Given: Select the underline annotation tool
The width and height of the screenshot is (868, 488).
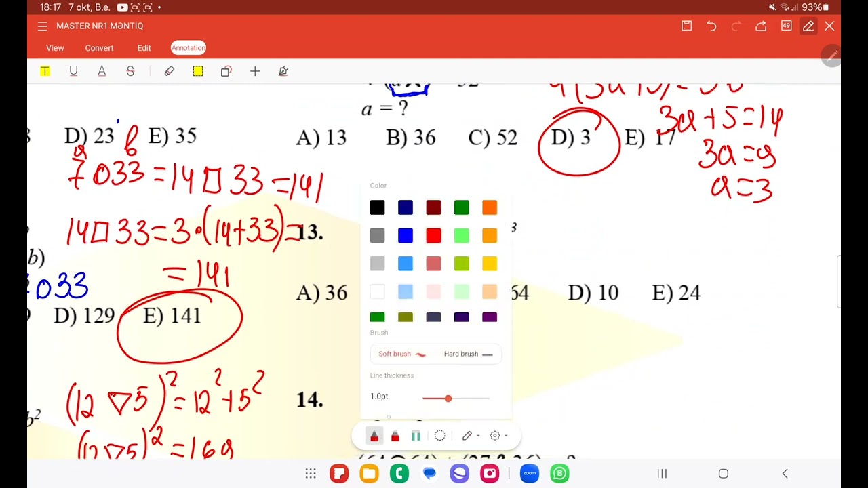Looking at the screenshot, I should tap(73, 71).
